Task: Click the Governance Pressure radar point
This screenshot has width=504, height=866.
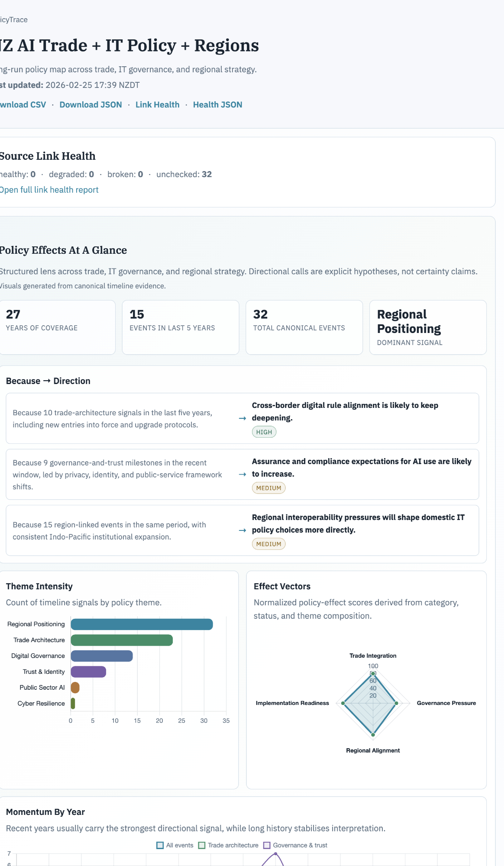Action: point(396,703)
